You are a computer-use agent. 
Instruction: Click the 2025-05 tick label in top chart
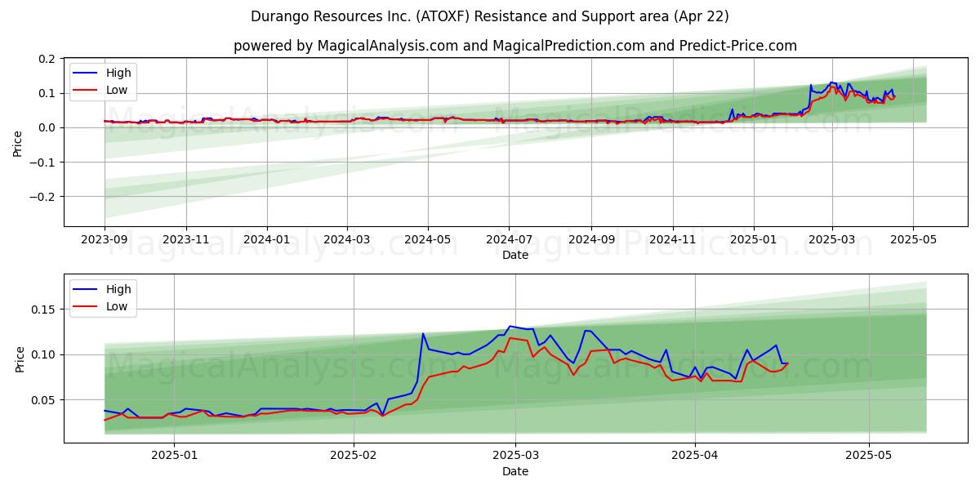tap(913, 239)
